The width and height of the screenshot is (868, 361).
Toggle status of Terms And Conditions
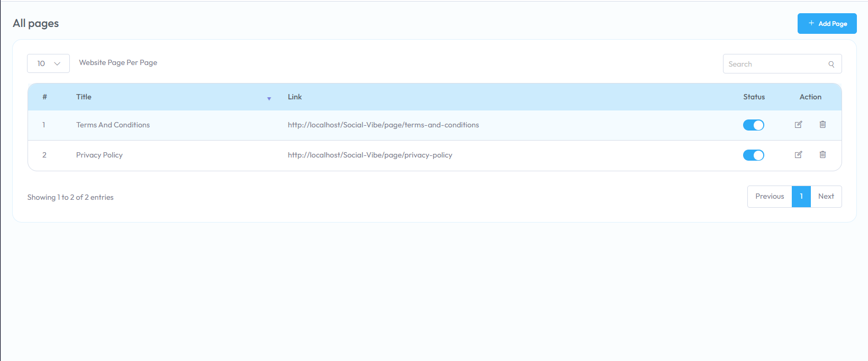(x=754, y=125)
